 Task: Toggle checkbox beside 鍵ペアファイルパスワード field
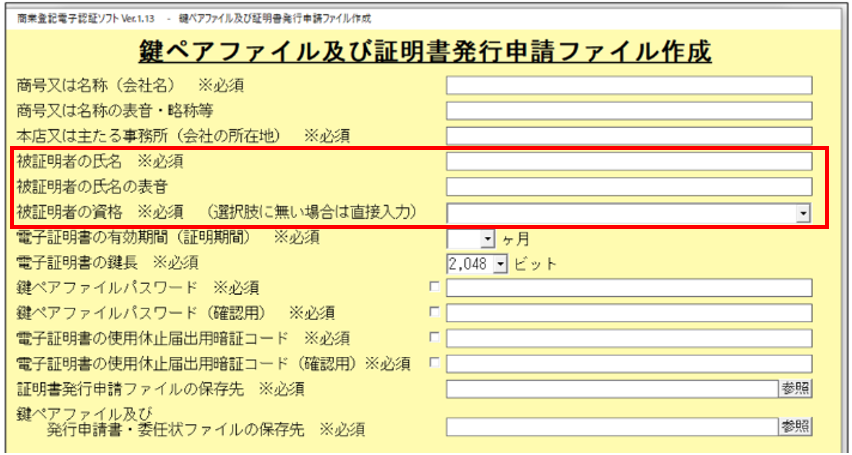pyautogui.click(x=434, y=288)
